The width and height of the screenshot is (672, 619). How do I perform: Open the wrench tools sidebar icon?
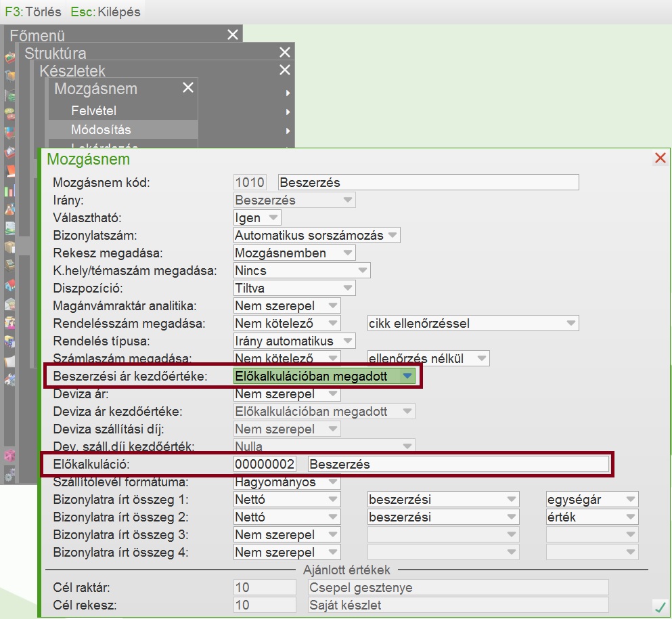(10, 380)
